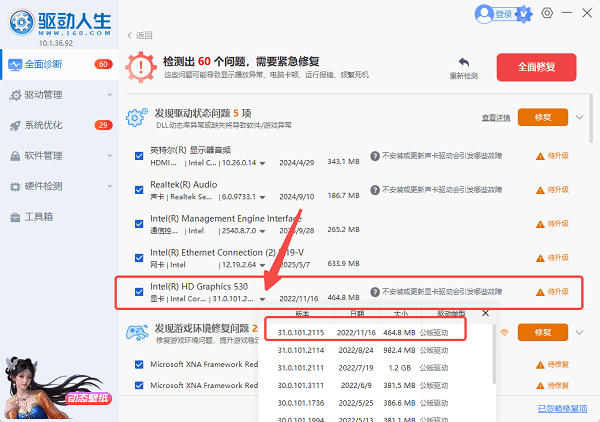This screenshot has width=600, height=422.
Task: Click the version popup vertical scrollbar
Action: [494, 354]
